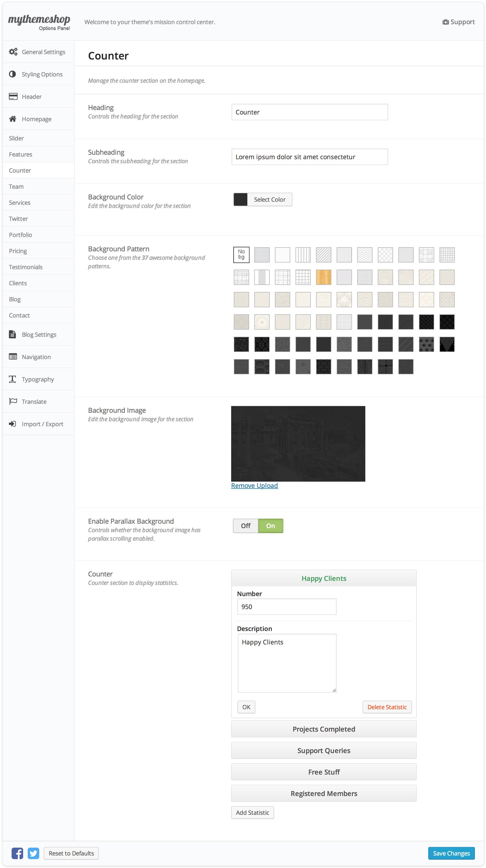
Task: Click the dark background color swatch
Action: (241, 200)
